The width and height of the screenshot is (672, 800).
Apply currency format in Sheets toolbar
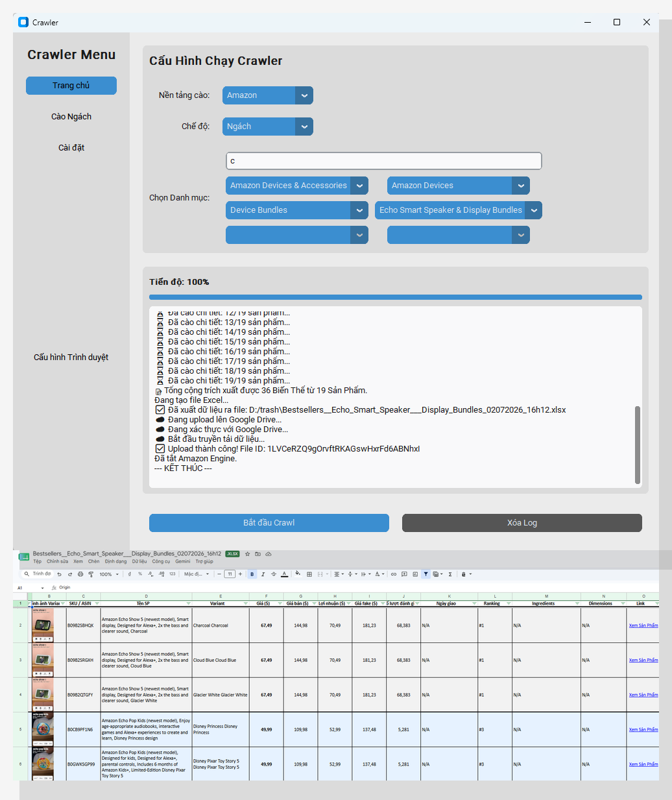click(x=129, y=574)
